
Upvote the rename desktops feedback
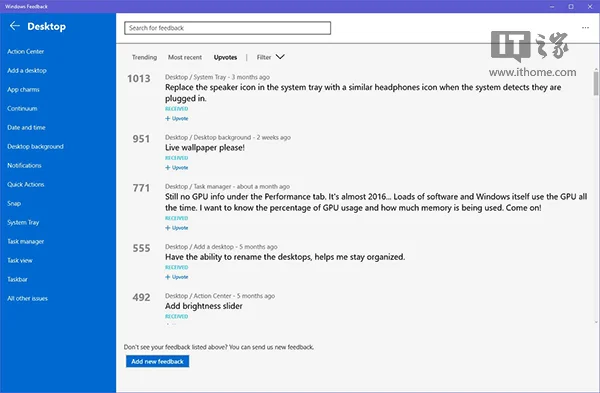tap(176, 277)
